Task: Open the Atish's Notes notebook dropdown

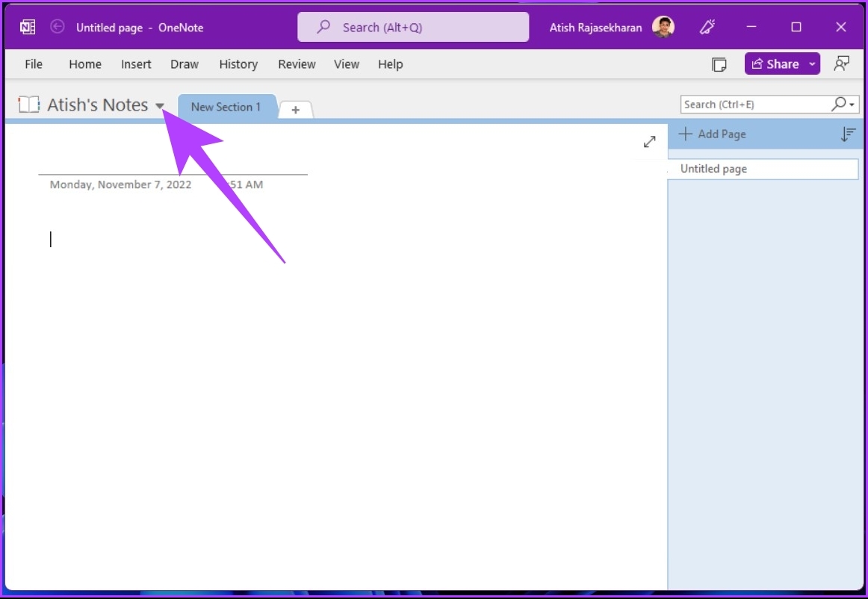Action: 159,105
